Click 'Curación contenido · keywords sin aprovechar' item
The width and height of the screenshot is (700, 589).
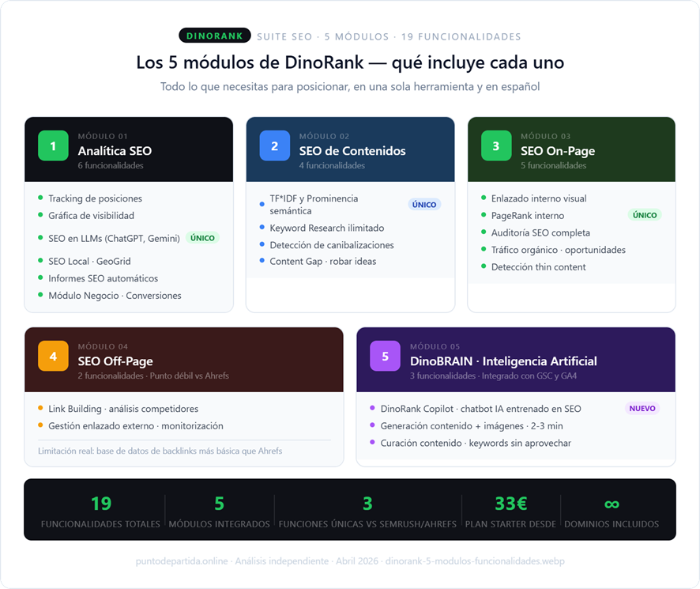click(x=476, y=443)
